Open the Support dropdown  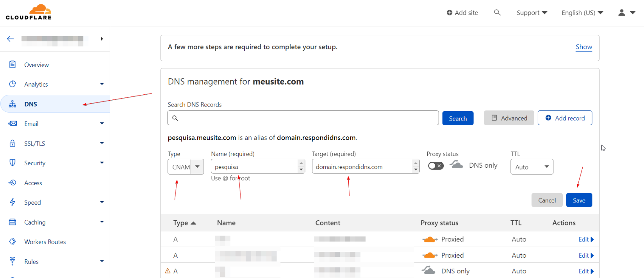pyautogui.click(x=532, y=13)
